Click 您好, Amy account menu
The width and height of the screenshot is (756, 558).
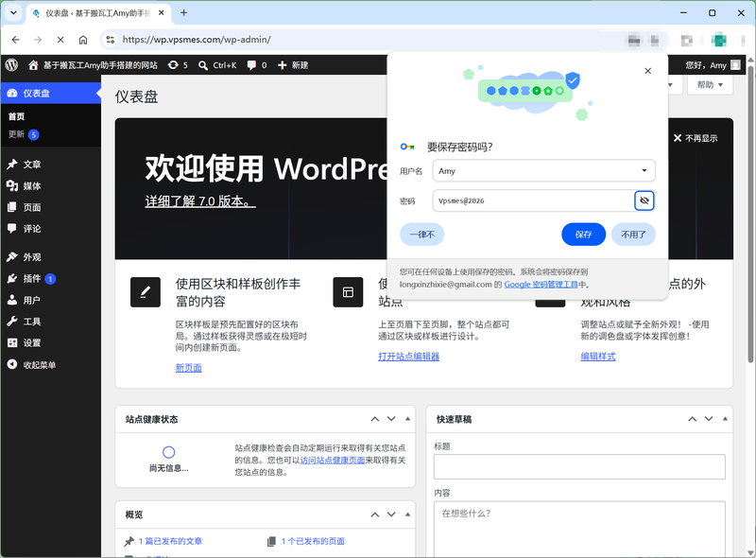click(713, 65)
